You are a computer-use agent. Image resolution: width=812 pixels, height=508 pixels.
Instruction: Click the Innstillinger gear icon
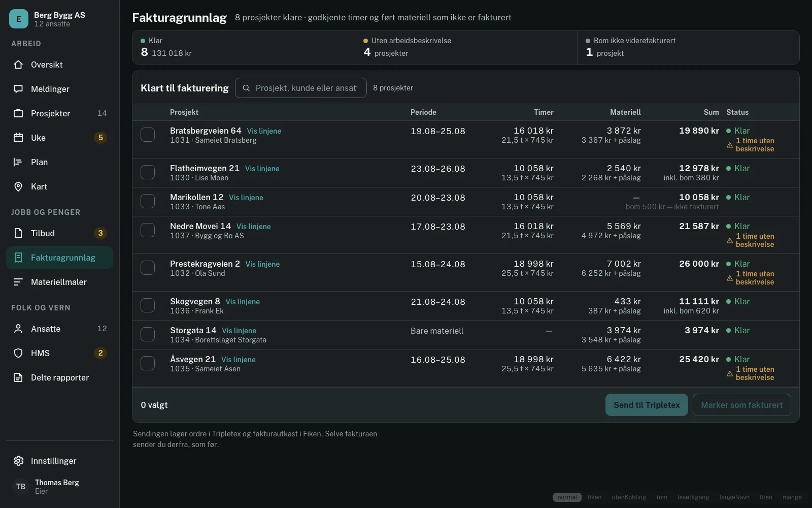18,461
